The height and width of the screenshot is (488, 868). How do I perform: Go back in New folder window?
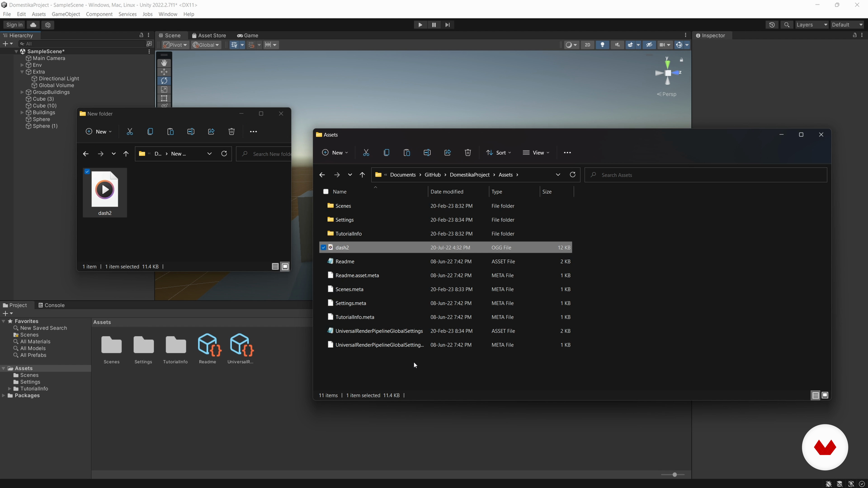point(86,154)
